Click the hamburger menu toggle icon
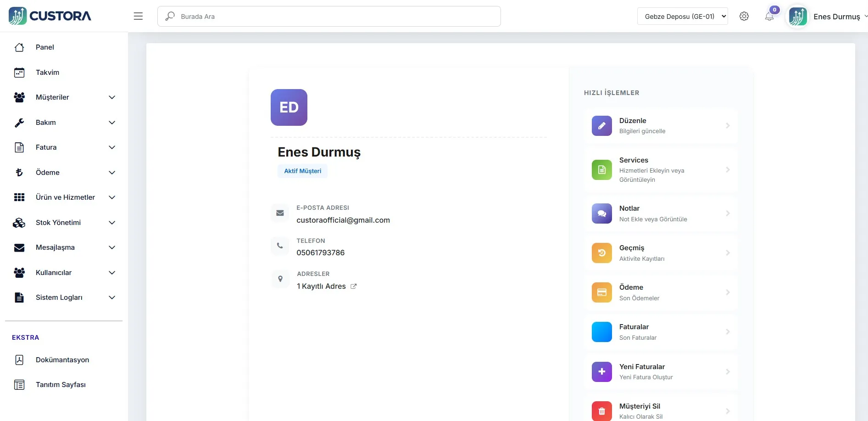This screenshot has height=421, width=868. [138, 17]
